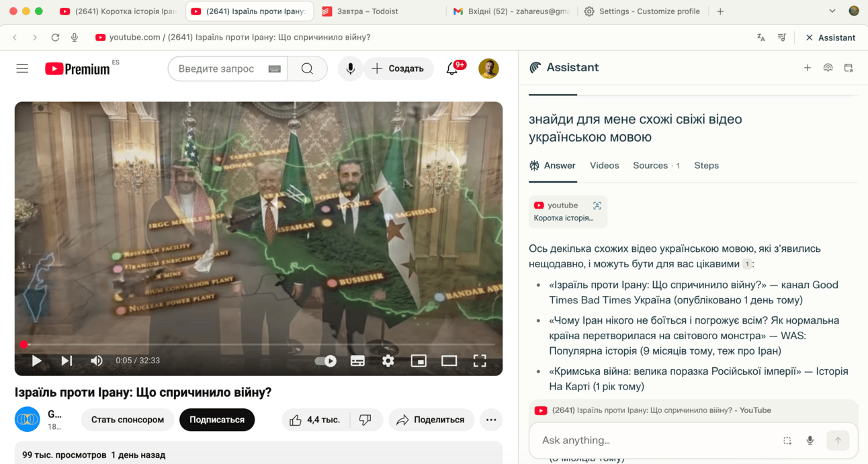The width and height of the screenshot is (868, 464).
Task: Toggle subtitles in the video player
Action: [357, 361]
